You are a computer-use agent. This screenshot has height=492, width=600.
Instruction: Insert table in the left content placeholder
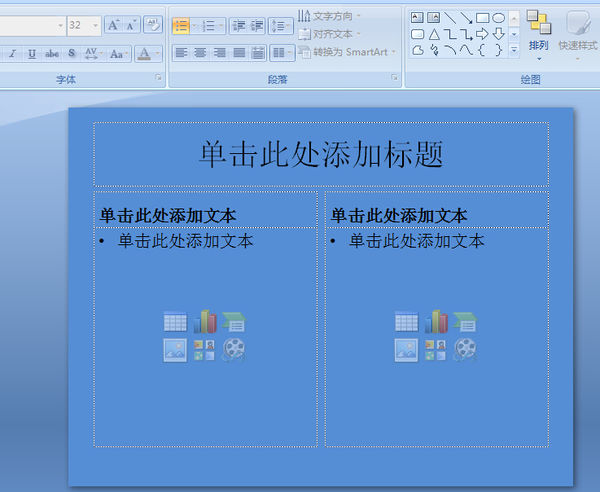pyautogui.click(x=175, y=322)
